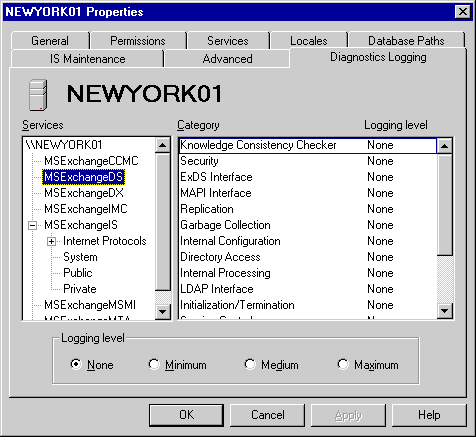The image size is (476, 437).
Task: Close the NEWYORK01 Properties dialog
Action: pos(463,12)
